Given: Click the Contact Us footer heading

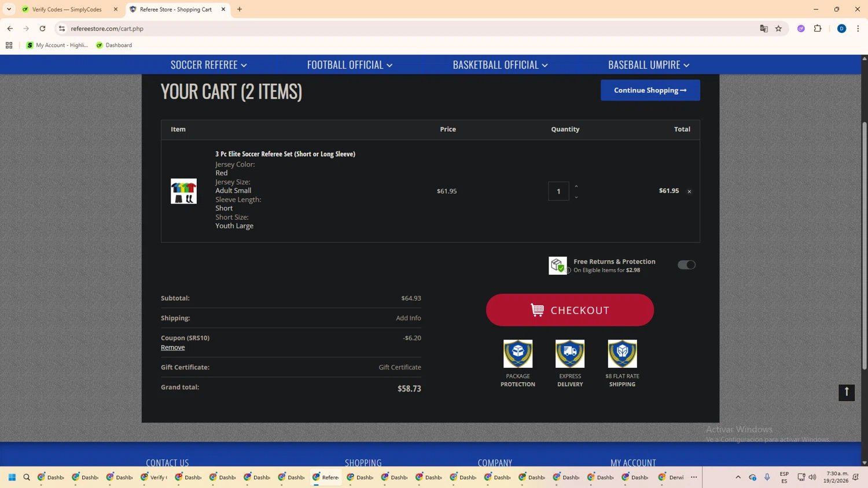Looking at the screenshot, I should [x=167, y=463].
